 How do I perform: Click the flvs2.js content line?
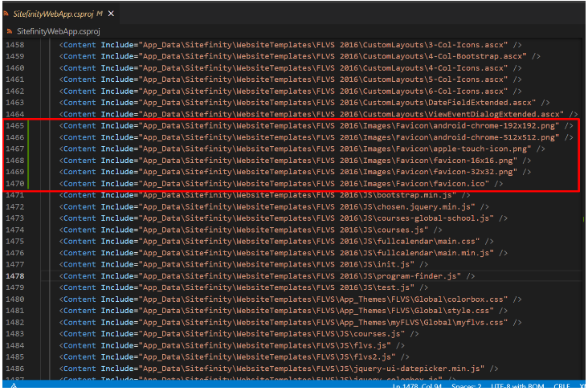click(235, 357)
